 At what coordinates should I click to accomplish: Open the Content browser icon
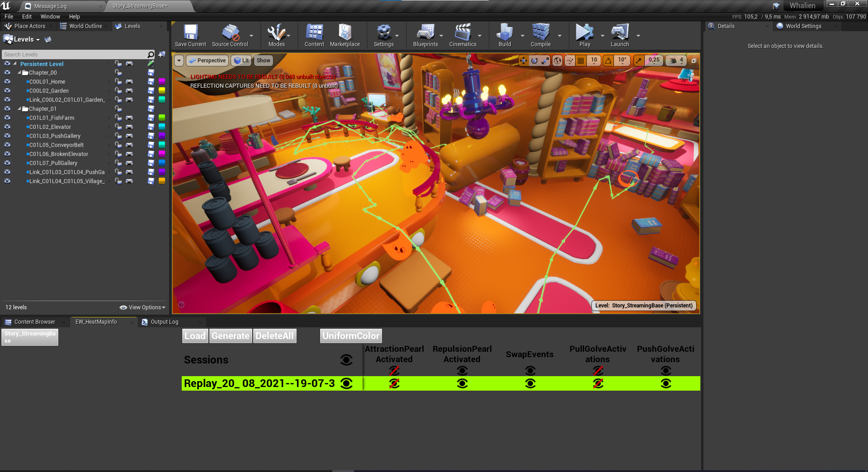(314, 35)
